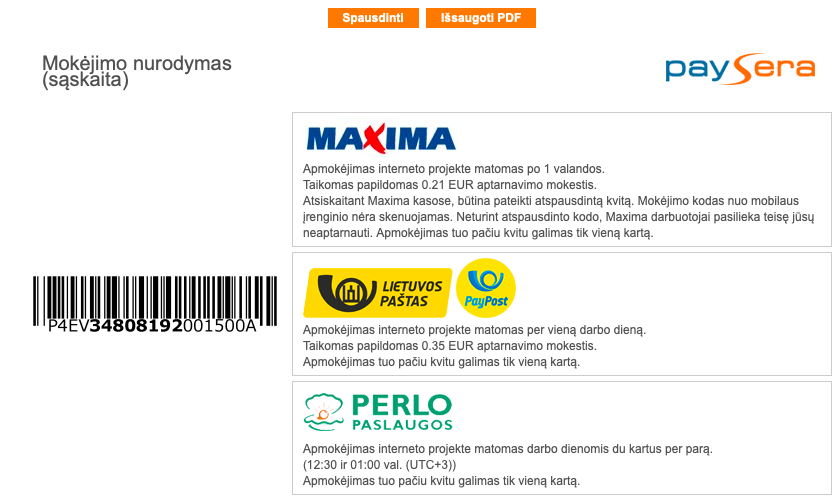Click Perlo time note (12:30 ir 01:00 val.)
The width and height of the screenshot is (840, 500).
pyautogui.click(x=379, y=465)
